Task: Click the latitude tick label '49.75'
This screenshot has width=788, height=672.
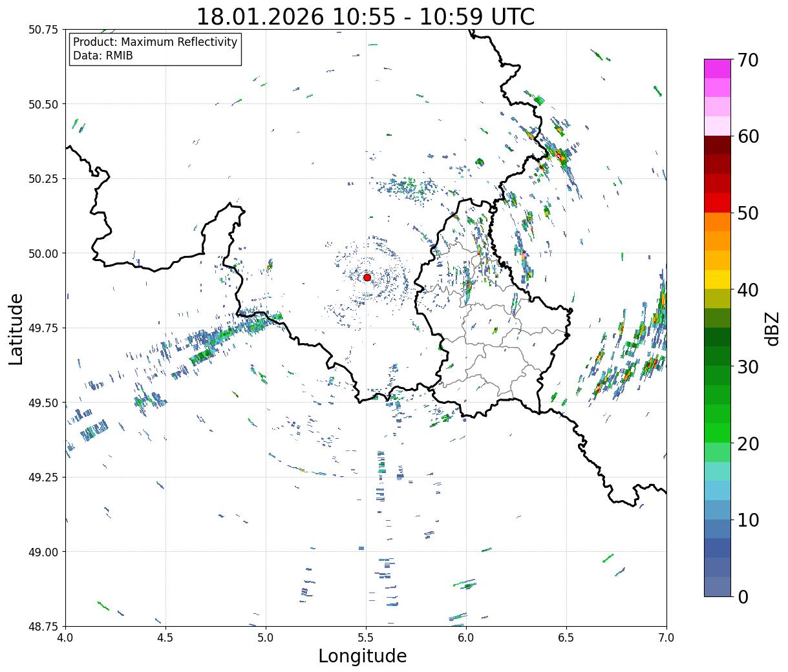Action: [x=43, y=328]
